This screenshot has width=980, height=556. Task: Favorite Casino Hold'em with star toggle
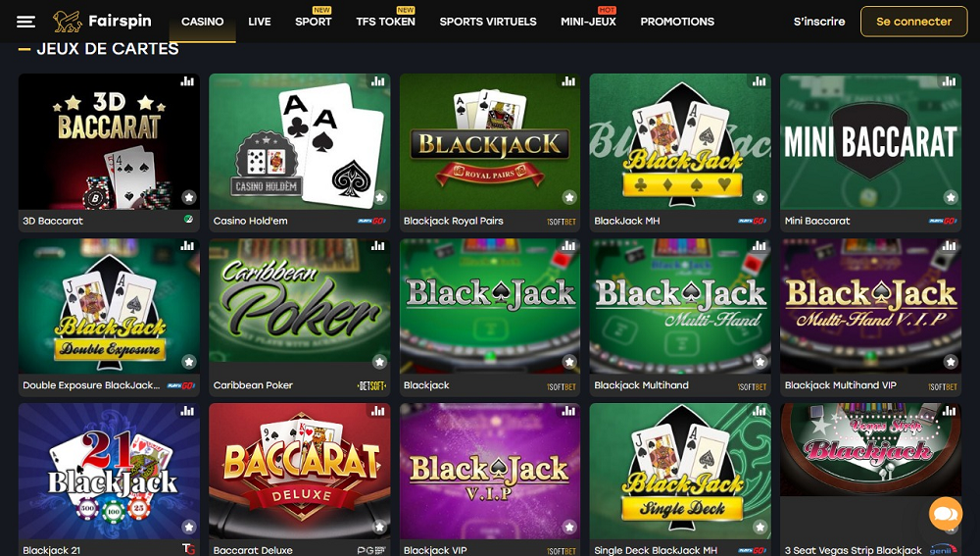tap(379, 198)
